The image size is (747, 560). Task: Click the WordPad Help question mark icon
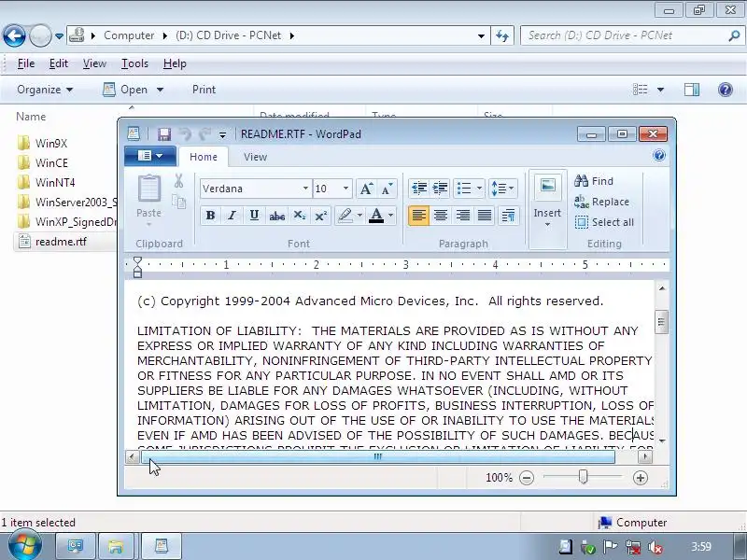(x=659, y=155)
